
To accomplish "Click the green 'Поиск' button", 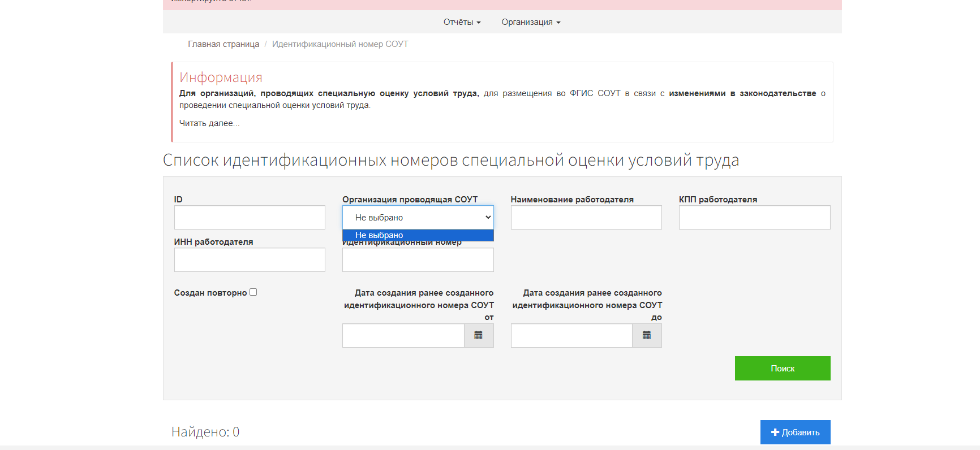I will tap(783, 368).
